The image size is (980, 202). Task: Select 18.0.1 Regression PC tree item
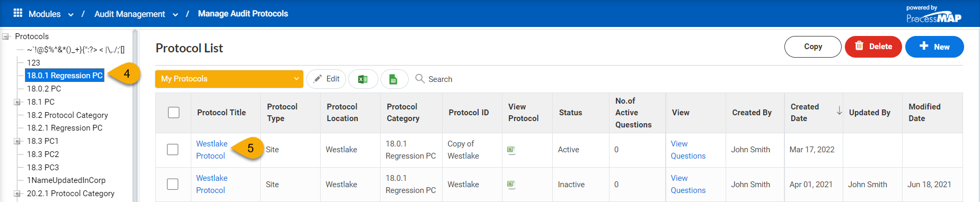click(65, 76)
